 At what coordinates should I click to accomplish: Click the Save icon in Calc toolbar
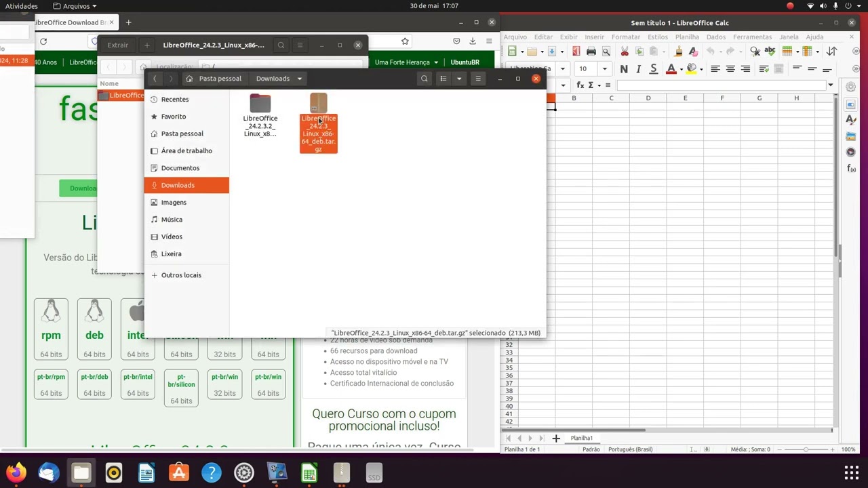(x=552, y=51)
